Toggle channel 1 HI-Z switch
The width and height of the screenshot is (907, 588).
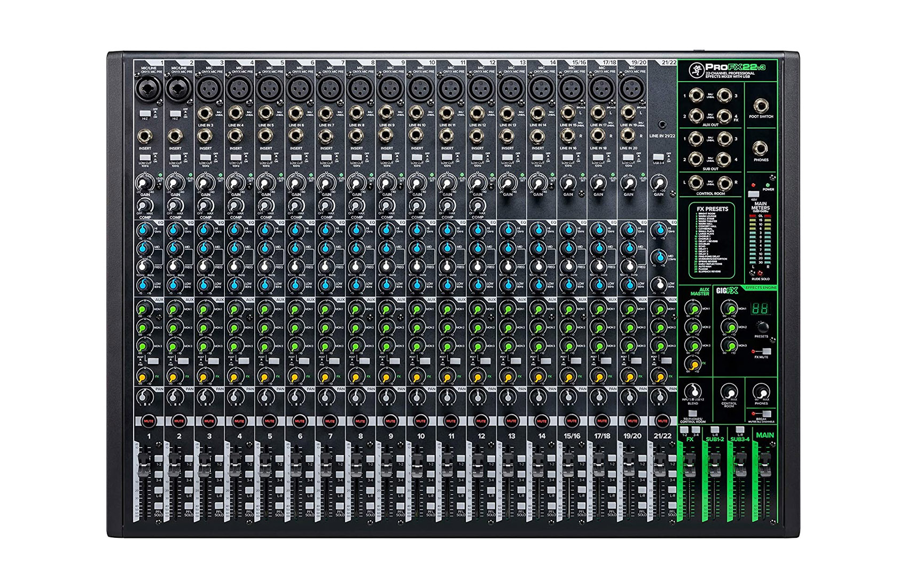pos(144,114)
